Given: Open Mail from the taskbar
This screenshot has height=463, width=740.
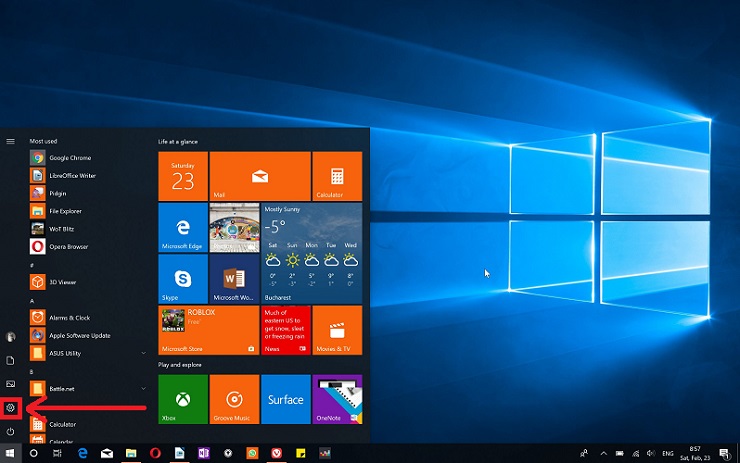Looking at the screenshot, I should click(107, 453).
